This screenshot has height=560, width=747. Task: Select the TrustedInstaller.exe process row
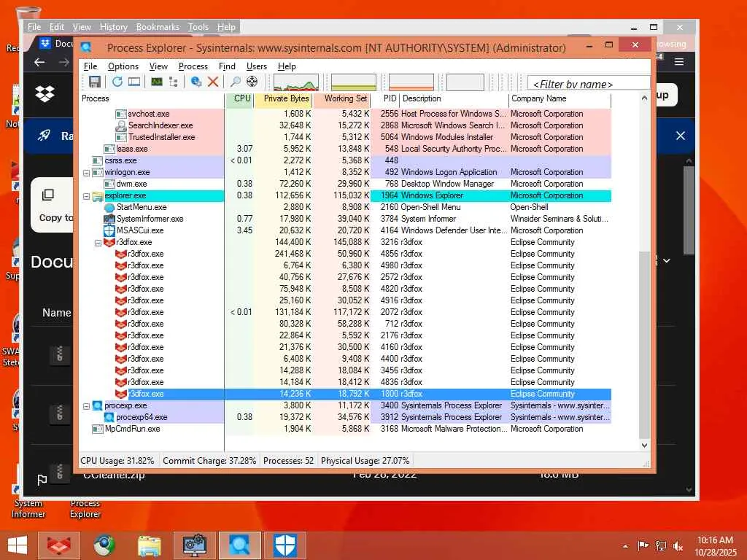pyautogui.click(x=345, y=137)
